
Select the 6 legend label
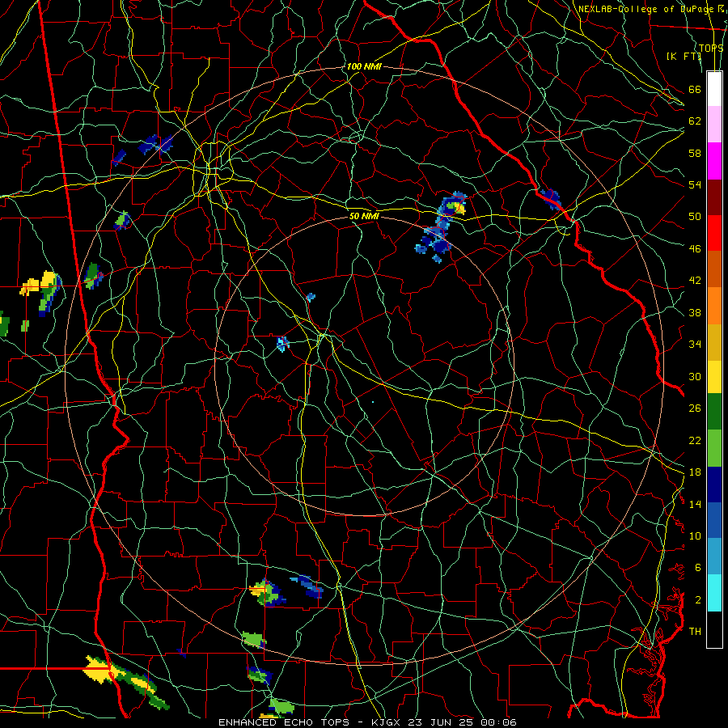click(698, 567)
